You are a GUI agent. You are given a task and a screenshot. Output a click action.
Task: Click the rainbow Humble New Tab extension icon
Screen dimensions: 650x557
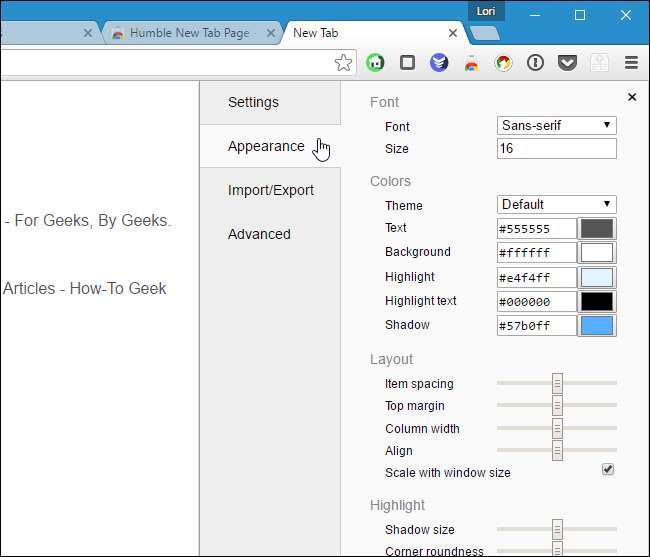coord(471,63)
